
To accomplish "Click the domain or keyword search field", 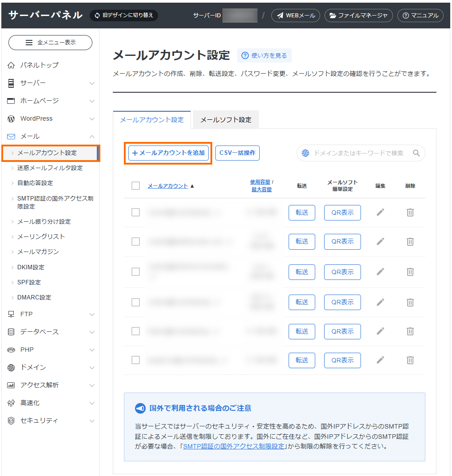I will pyautogui.click(x=361, y=153).
